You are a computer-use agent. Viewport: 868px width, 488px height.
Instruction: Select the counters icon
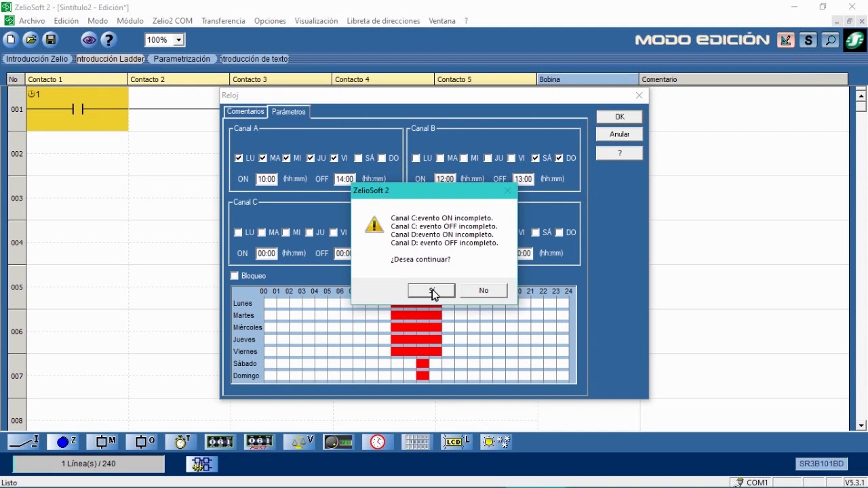click(x=220, y=442)
